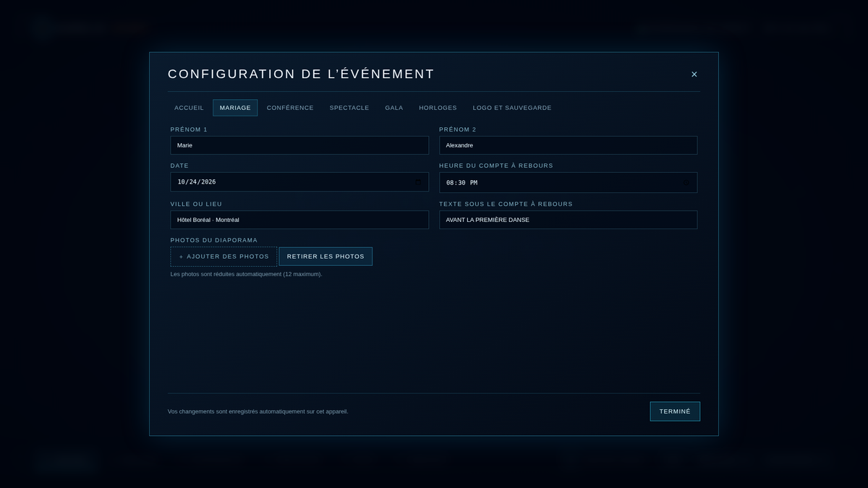Viewport: 868px width, 488px height.
Task: Focus the countdown time field 08:30 PM
Action: [x=569, y=183]
